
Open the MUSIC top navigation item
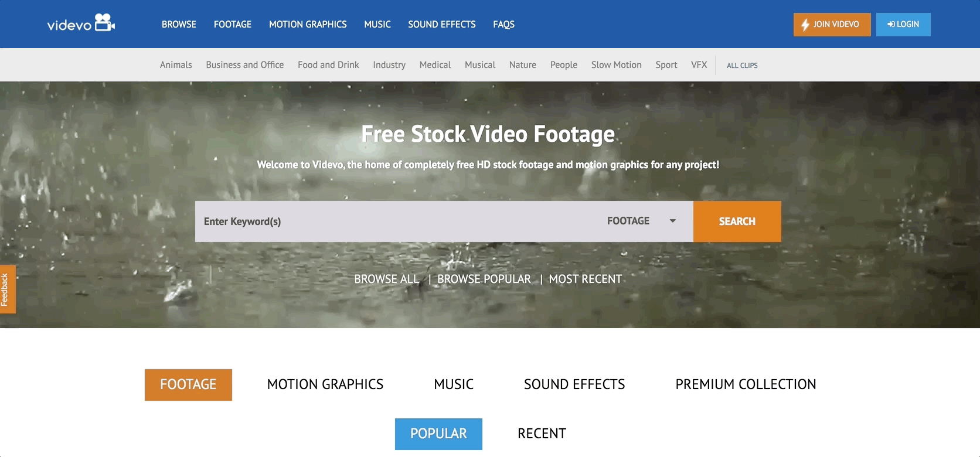point(377,24)
